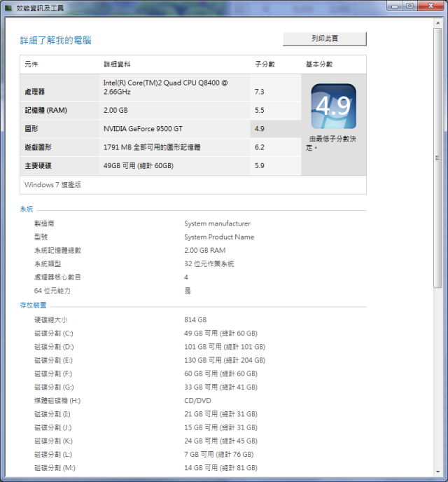This screenshot has width=448, height=482.
Task: Click the Windows 7 旗艦版 edition text
Action: point(52,185)
